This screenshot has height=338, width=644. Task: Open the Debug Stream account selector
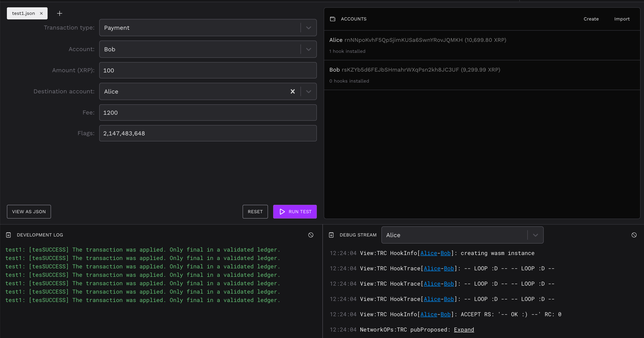[462, 235]
